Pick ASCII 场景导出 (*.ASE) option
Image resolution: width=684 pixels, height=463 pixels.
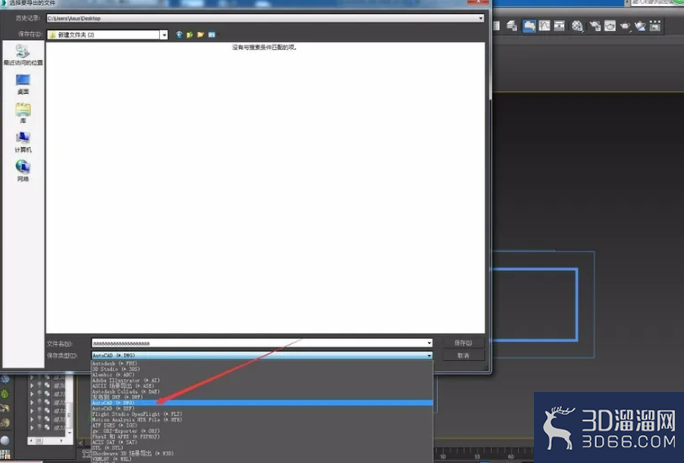pos(262,386)
